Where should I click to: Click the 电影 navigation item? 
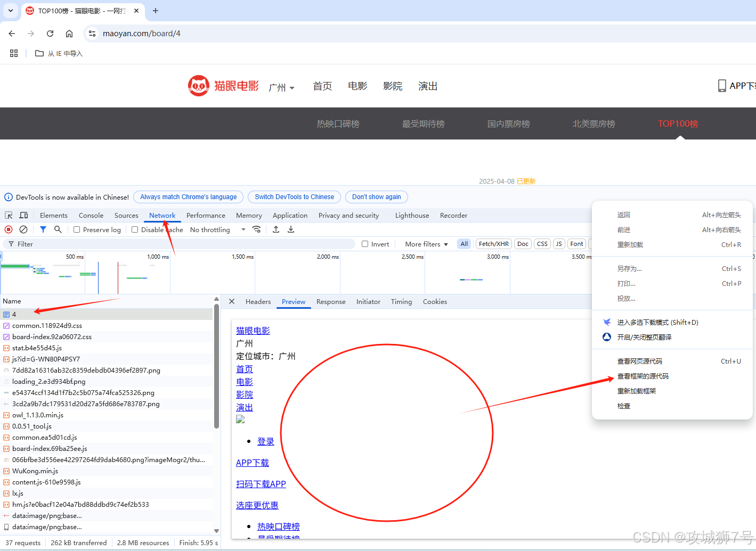pos(357,86)
